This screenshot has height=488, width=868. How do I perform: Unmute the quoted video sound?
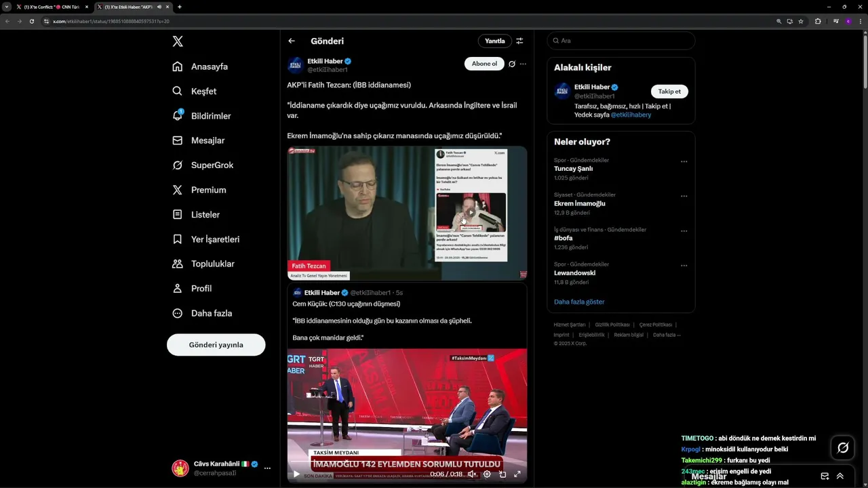tap(471, 474)
